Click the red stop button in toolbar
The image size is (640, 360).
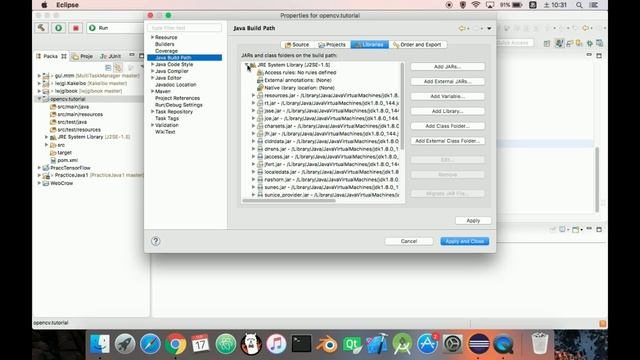pyautogui.click(x=76, y=28)
